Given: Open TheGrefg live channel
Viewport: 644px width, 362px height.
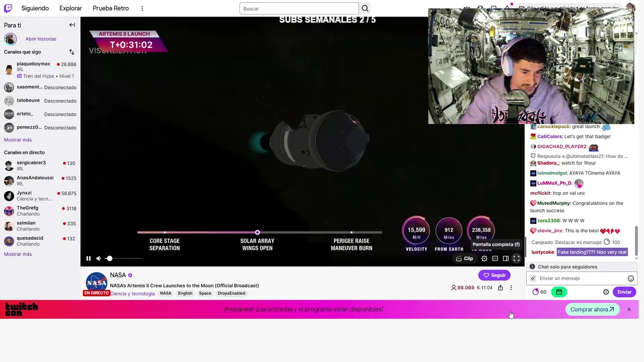Looking at the screenshot, I should pos(40,211).
